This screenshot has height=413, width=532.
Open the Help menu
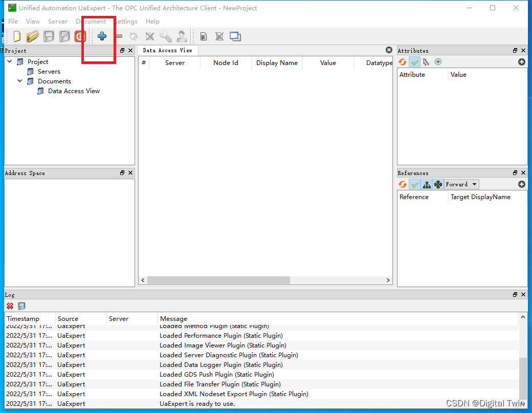coord(152,21)
